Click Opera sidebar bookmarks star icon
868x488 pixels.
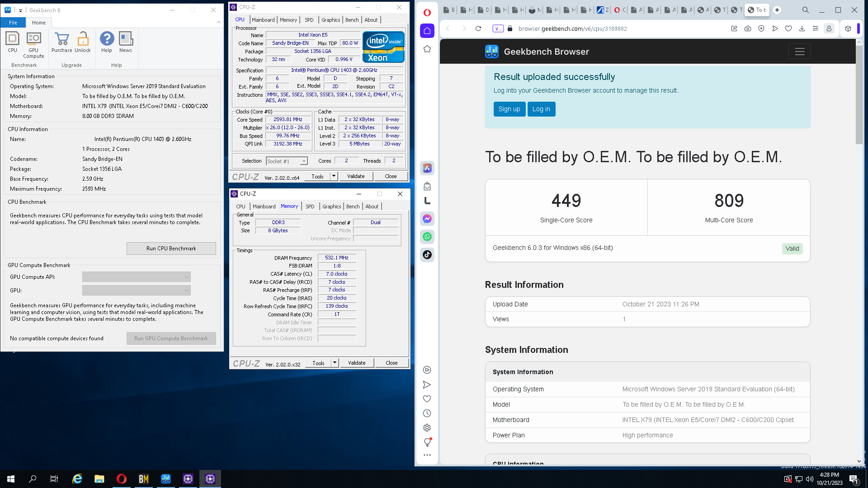[x=427, y=49]
